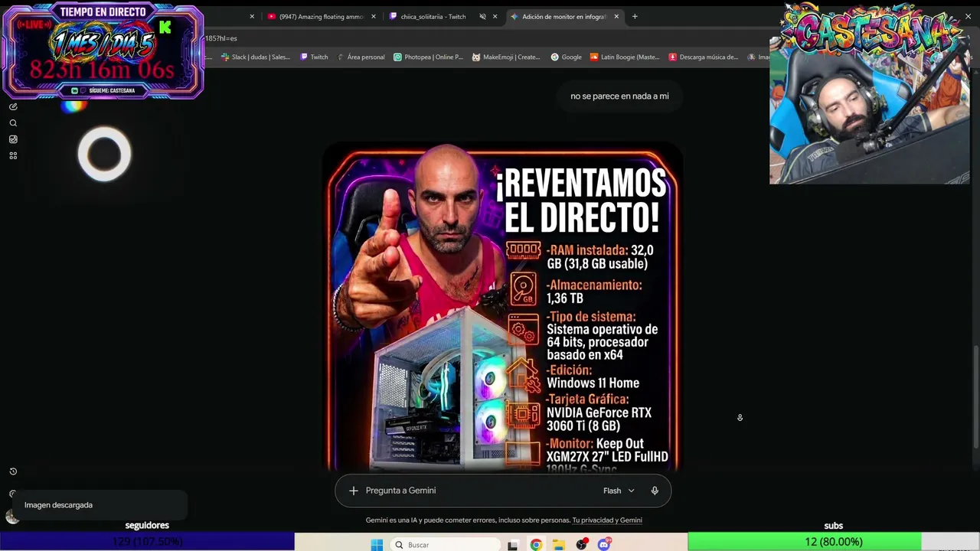This screenshot has width=980, height=551.
Task: Open File Explorer from the taskbar
Action: [559, 545]
